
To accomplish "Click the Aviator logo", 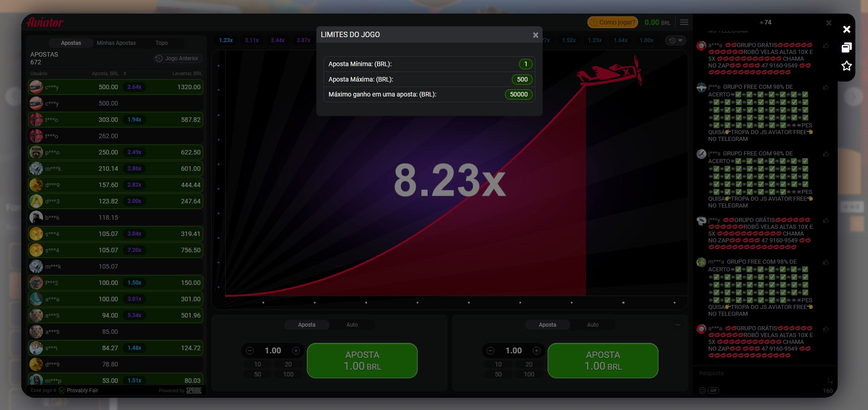I will coord(45,22).
